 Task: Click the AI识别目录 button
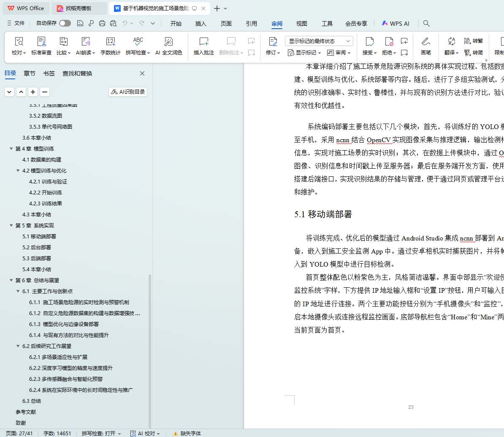(128, 92)
